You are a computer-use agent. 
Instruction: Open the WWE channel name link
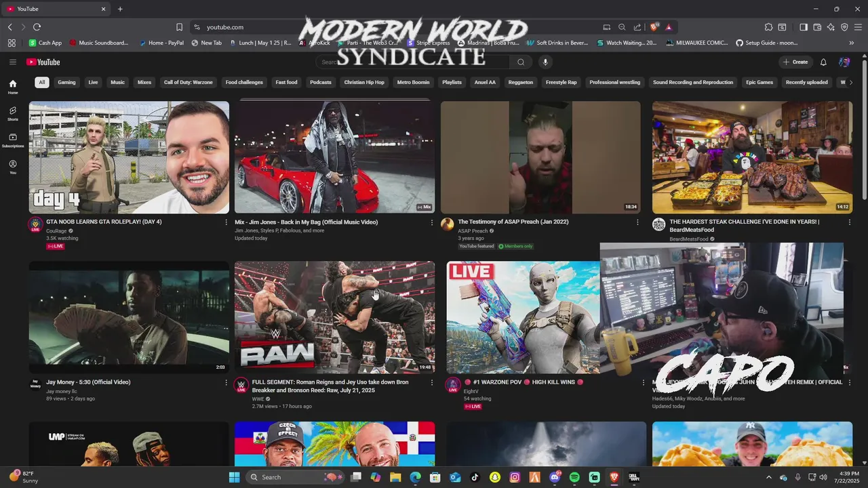258,399
